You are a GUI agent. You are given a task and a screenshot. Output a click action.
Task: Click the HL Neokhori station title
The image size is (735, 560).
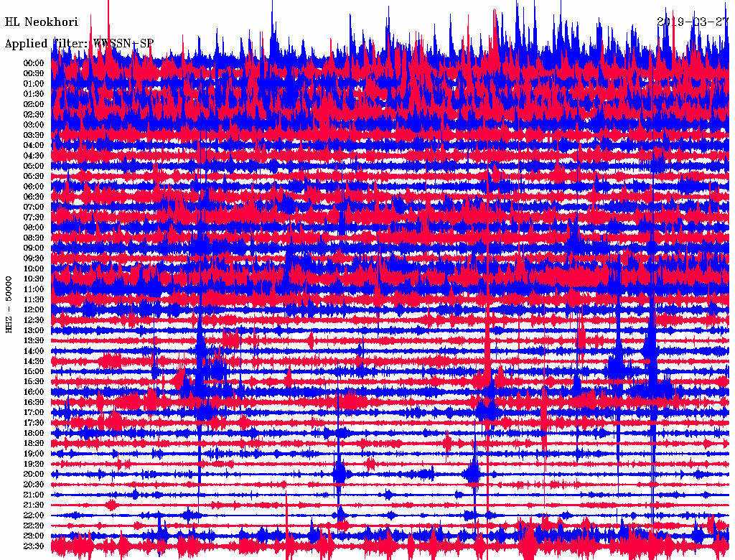41,22
